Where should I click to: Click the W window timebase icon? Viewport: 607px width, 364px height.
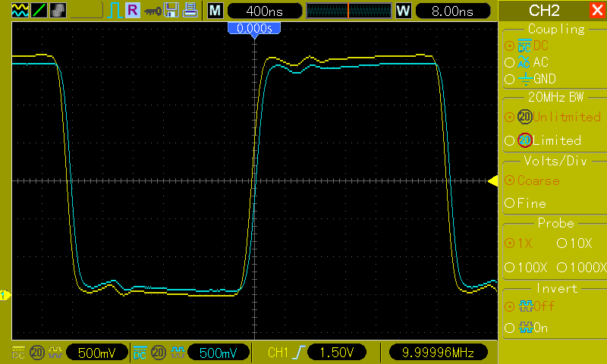click(403, 11)
